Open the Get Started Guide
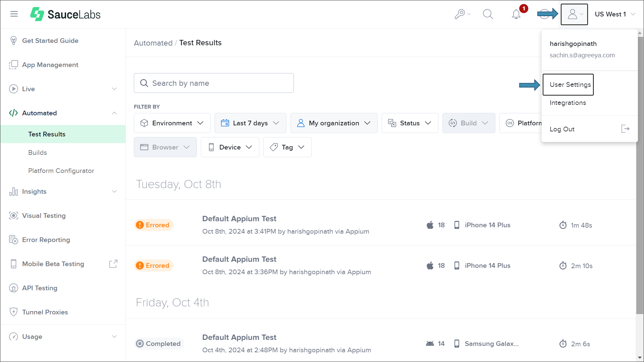The width and height of the screenshot is (644, 362). [50, 41]
